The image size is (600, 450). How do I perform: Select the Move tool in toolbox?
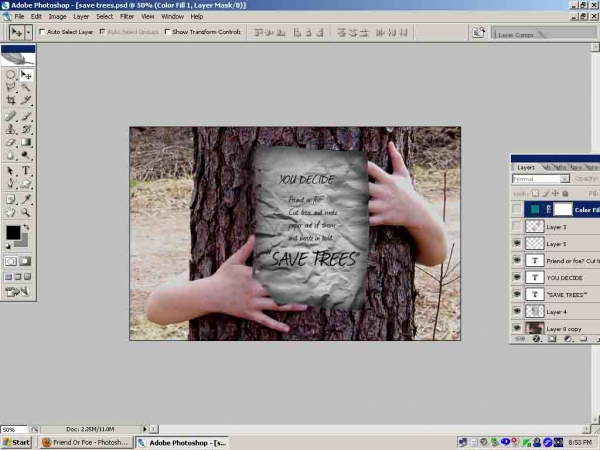pos(26,75)
